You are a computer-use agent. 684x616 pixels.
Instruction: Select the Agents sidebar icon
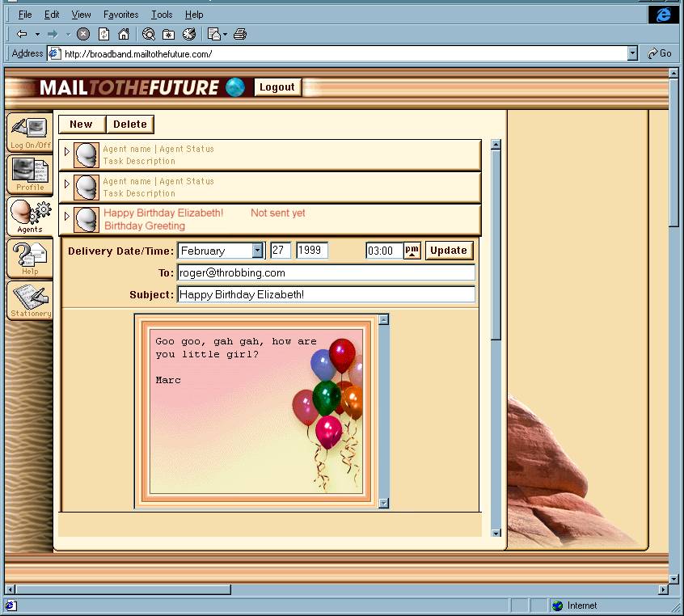pyautogui.click(x=30, y=216)
